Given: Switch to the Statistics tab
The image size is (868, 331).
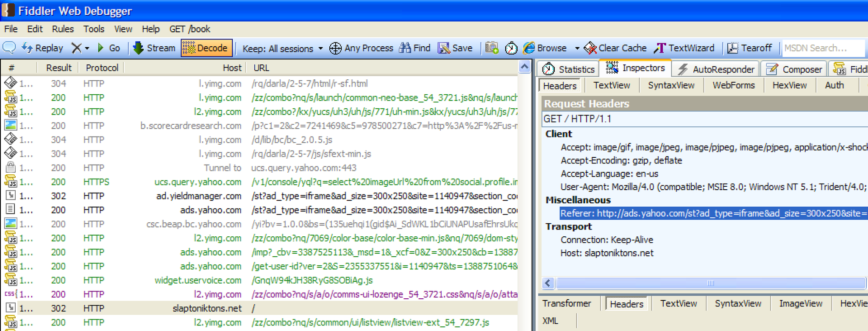Looking at the screenshot, I should pyautogui.click(x=568, y=69).
